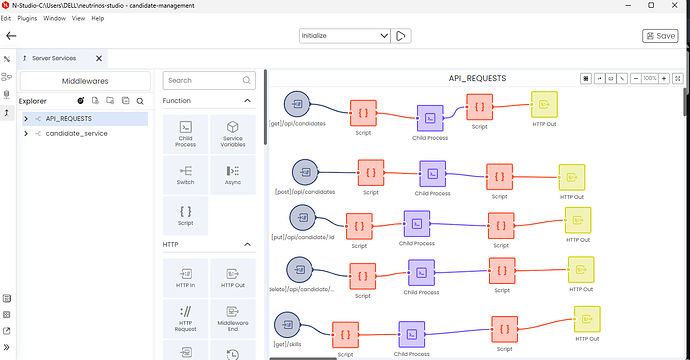The image size is (690, 360).
Task: Select API_REQUESTS in Explorer
Action: pyautogui.click(x=69, y=119)
